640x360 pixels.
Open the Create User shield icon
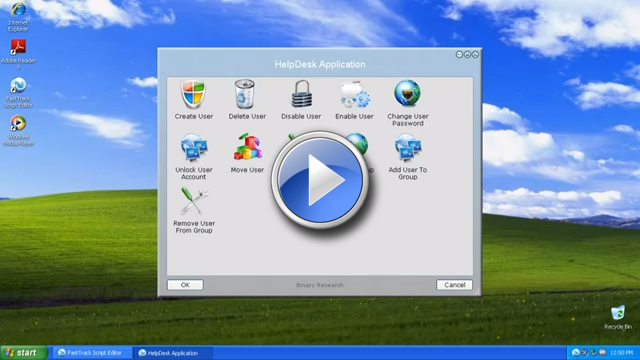[x=193, y=94]
